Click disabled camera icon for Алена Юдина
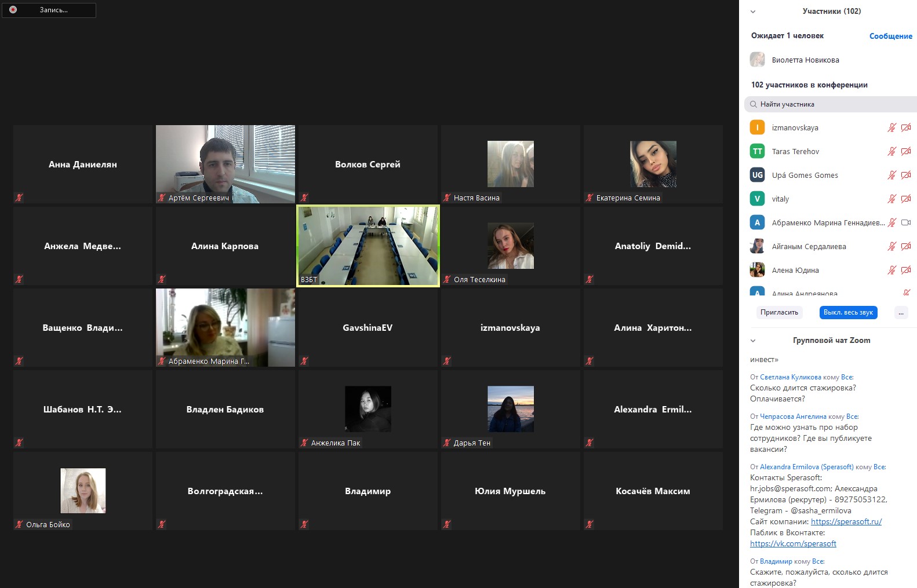Image resolution: width=917 pixels, height=588 pixels. click(906, 270)
